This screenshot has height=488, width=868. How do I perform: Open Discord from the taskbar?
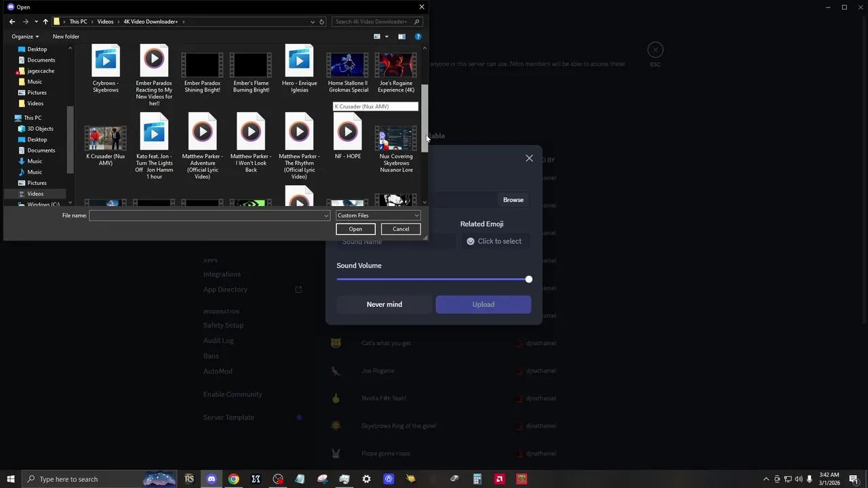(211, 479)
